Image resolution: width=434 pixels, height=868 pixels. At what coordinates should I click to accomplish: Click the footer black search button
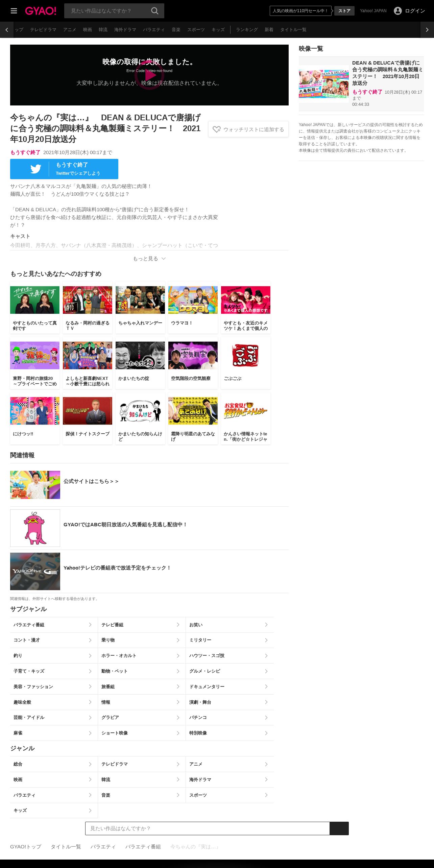point(339,828)
